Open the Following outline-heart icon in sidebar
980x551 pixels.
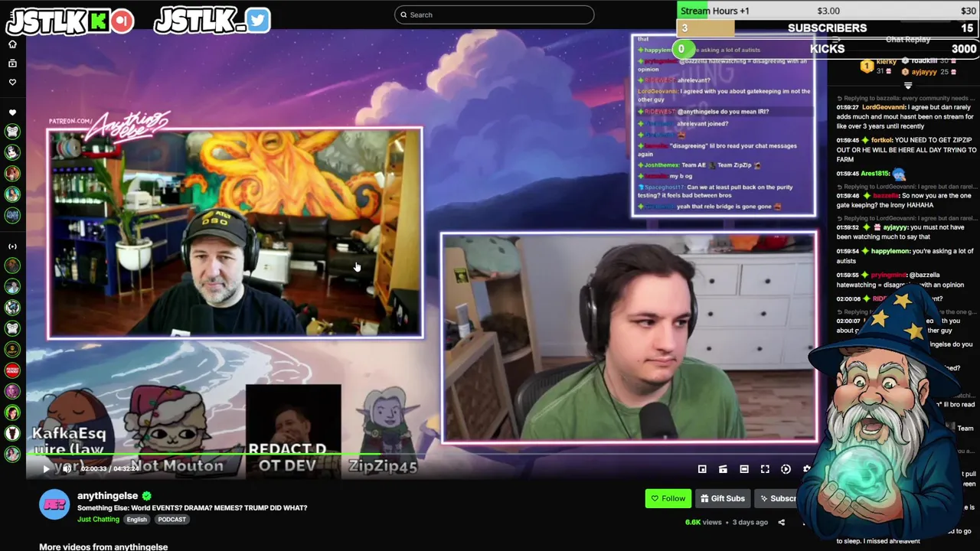12,82
